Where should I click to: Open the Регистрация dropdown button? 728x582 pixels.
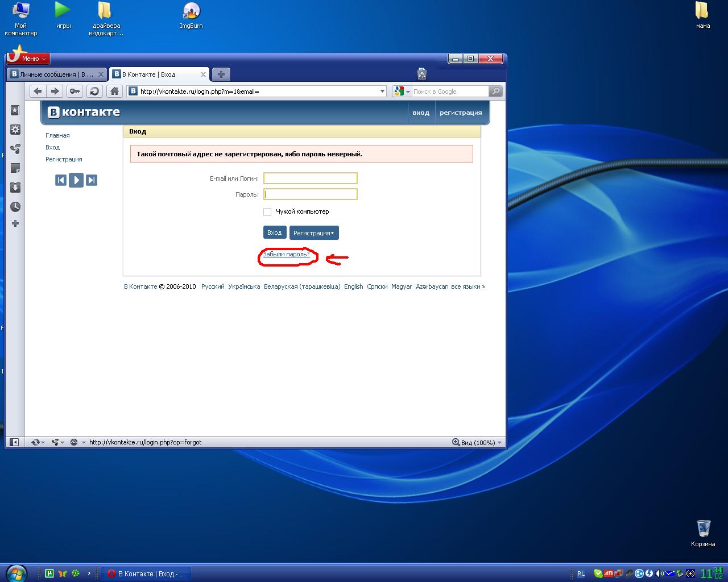(314, 233)
